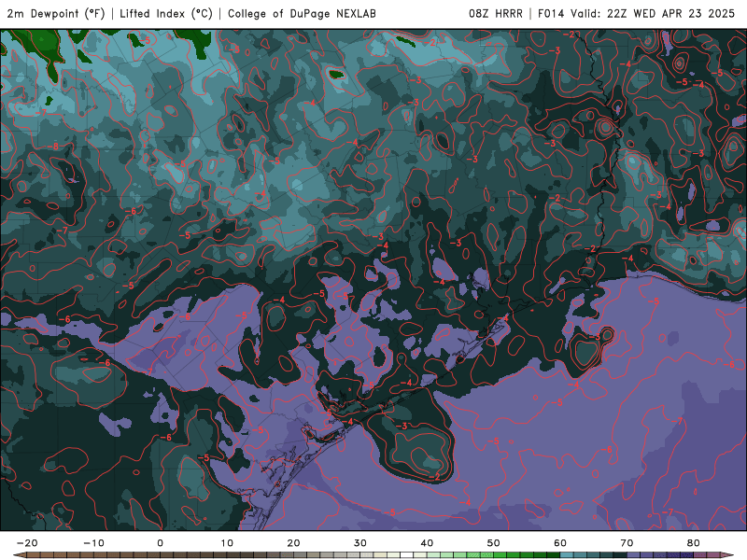Screen dimensions: 747x560
Task: Click the 50 color scale label
Action: [494, 543]
